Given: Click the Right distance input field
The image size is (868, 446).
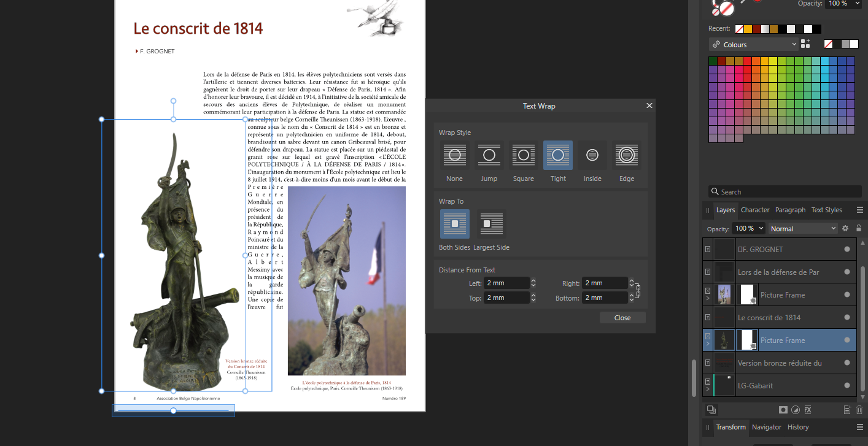Looking at the screenshot, I should coord(605,283).
